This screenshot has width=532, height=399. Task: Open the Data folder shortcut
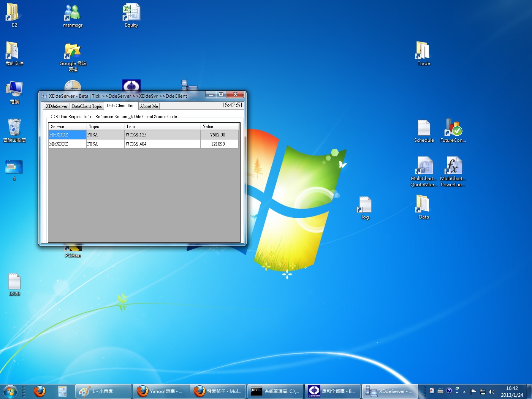click(x=424, y=207)
